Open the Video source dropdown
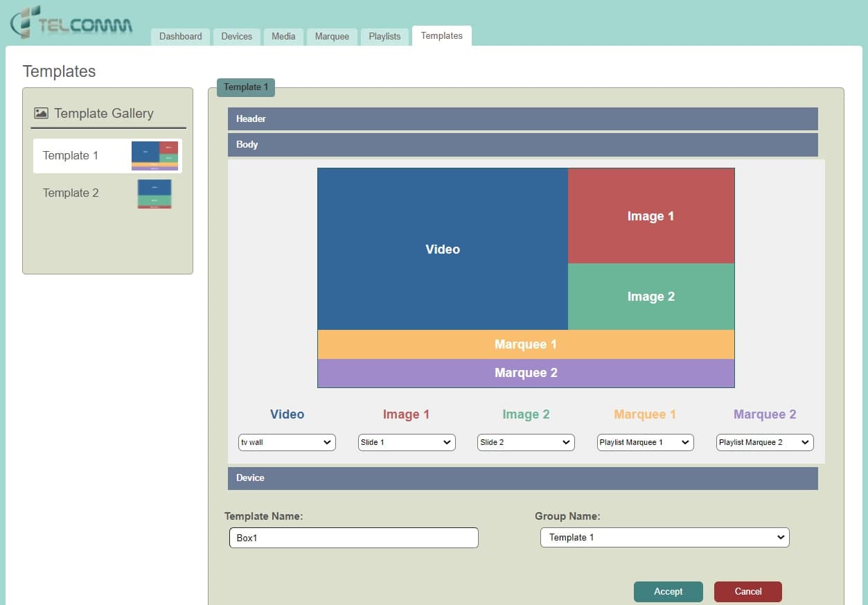Viewport: 868px width, 605px height. [x=287, y=442]
